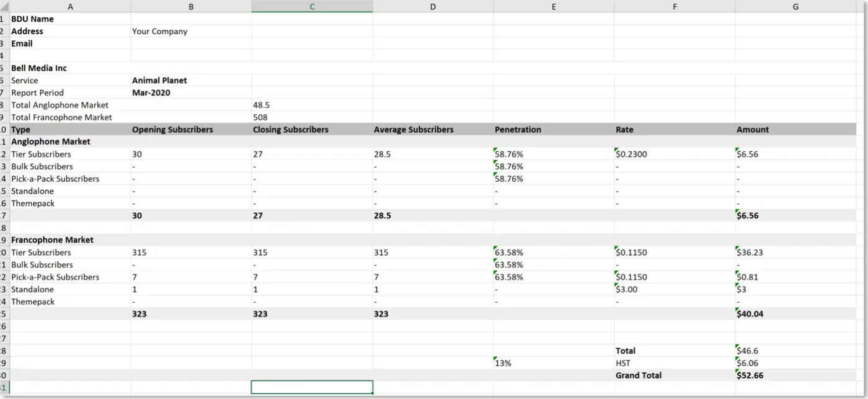
Task: Click the 'Amount' header cell
Action: pos(795,130)
